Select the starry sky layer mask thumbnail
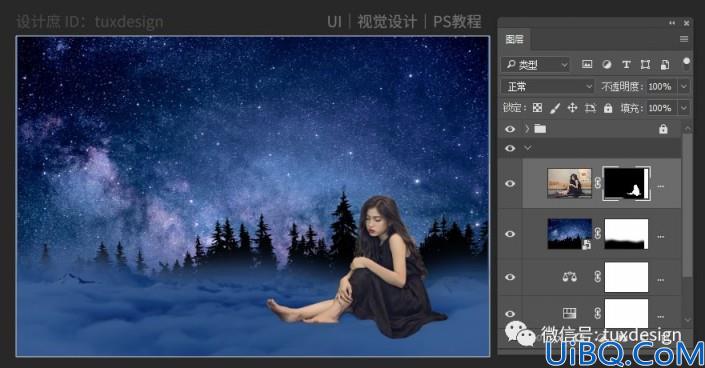705x368 pixels. click(626, 233)
